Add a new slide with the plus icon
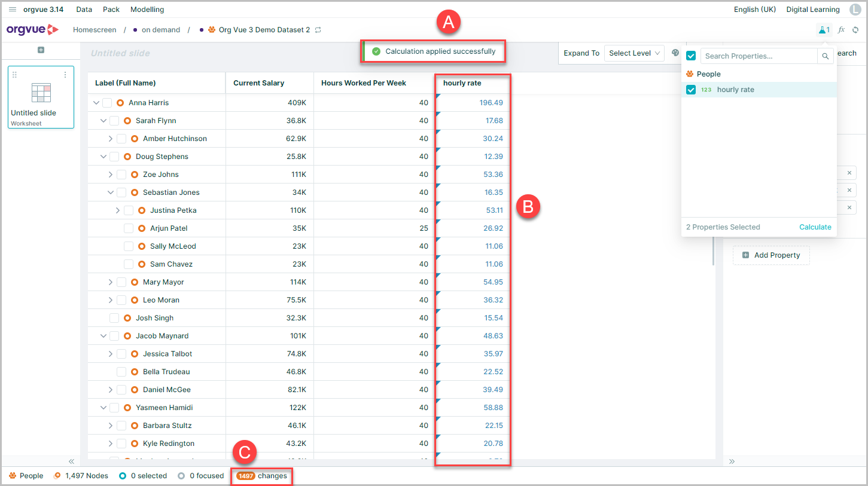Image resolution: width=868 pixels, height=486 pixels. (41, 50)
